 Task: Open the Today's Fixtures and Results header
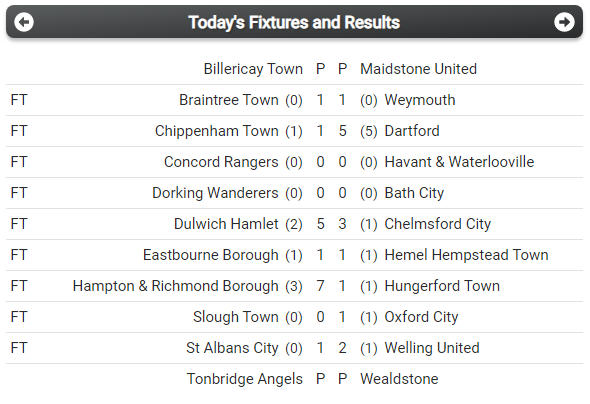(294, 22)
